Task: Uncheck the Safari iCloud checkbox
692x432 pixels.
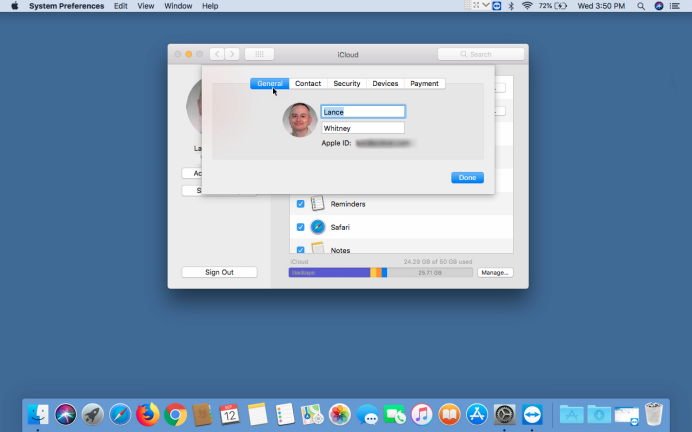Action: (301, 227)
